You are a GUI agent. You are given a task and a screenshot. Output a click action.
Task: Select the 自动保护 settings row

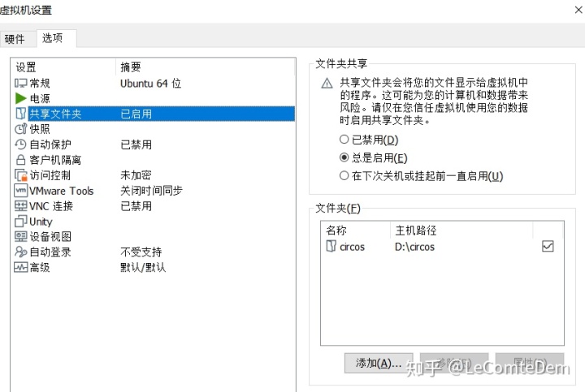(154, 144)
